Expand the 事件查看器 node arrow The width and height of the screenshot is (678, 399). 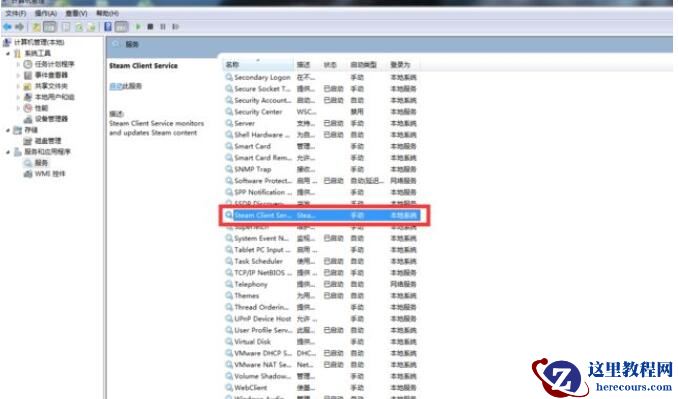(x=18, y=75)
